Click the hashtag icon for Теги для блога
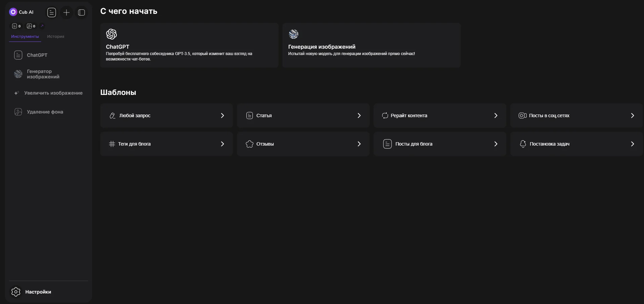 [112, 144]
